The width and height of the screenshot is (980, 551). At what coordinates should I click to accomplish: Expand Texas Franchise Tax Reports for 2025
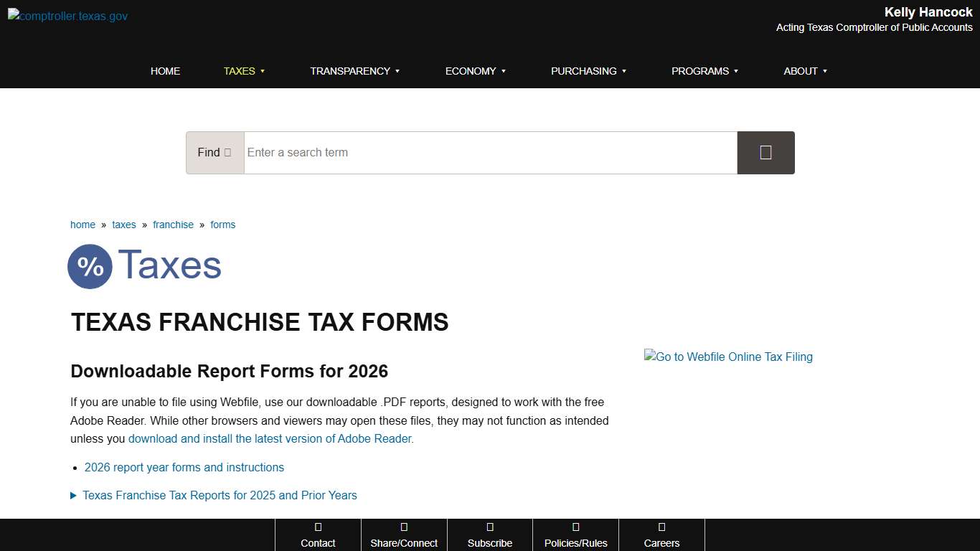pos(220,495)
